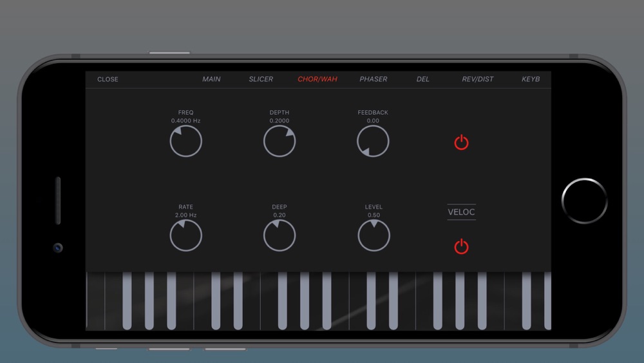Click the DEPTH knob
Screen dimensions: 644x363
click(x=279, y=141)
